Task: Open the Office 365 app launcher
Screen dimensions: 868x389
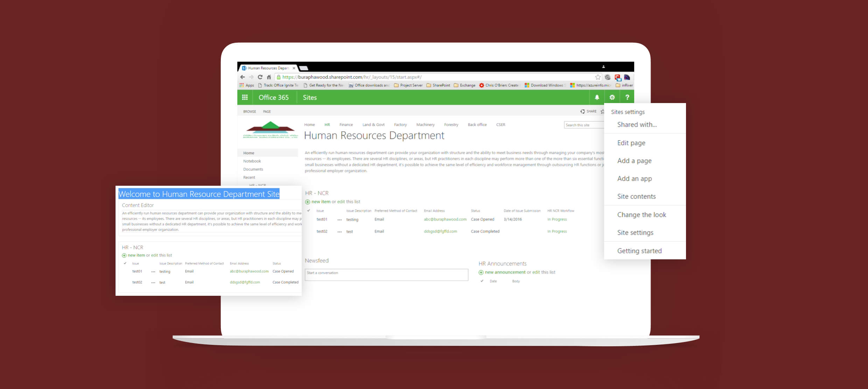Action: [245, 97]
